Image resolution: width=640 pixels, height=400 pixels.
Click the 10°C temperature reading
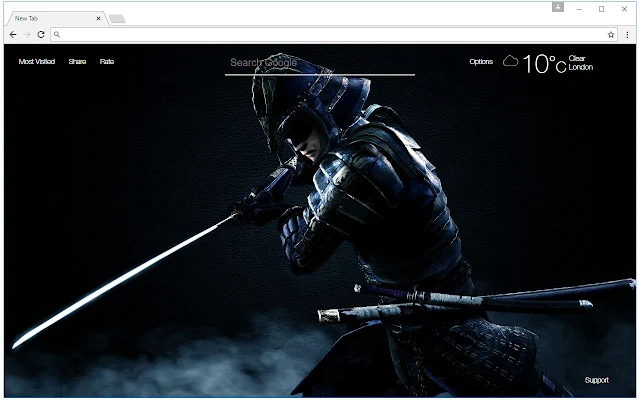(544, 64)
